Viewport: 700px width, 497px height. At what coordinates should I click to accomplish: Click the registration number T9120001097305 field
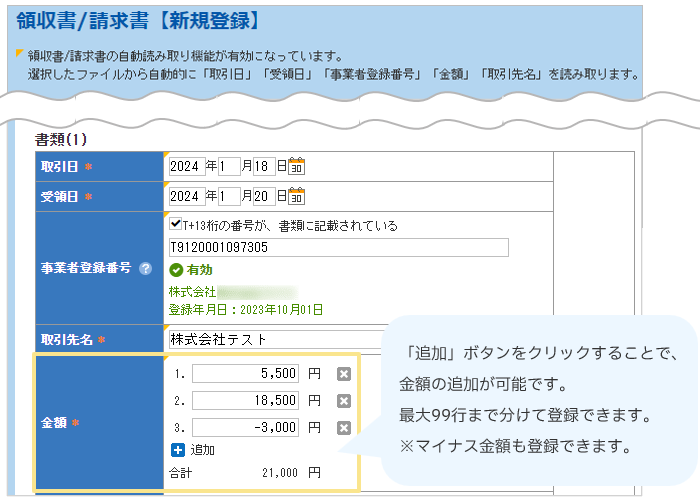coord(339,248)
